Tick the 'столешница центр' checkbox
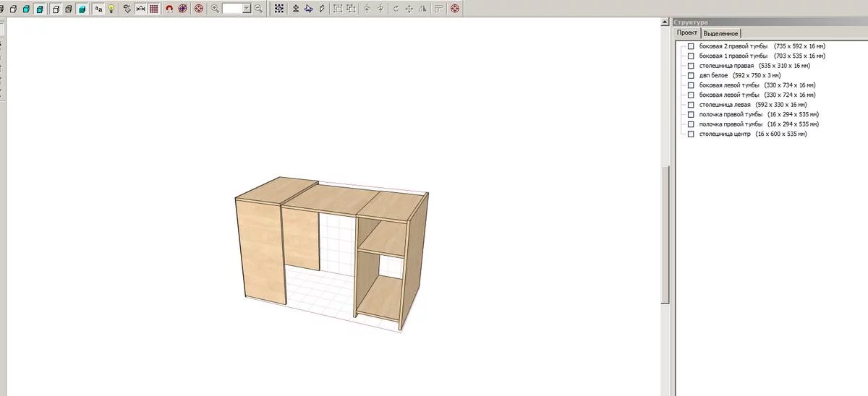 tap(691, 134)
